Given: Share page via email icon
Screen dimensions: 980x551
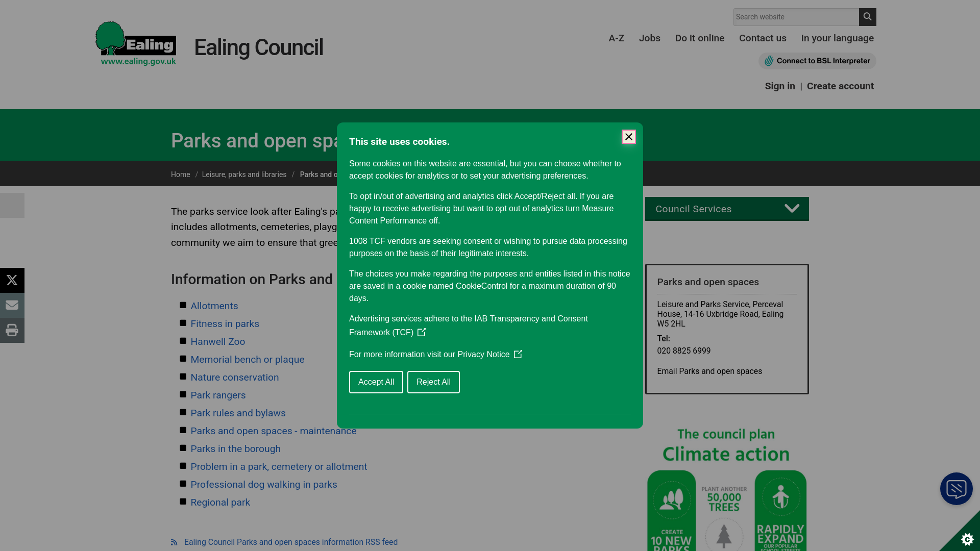Looking at the screenshot, I should [12, 305].
